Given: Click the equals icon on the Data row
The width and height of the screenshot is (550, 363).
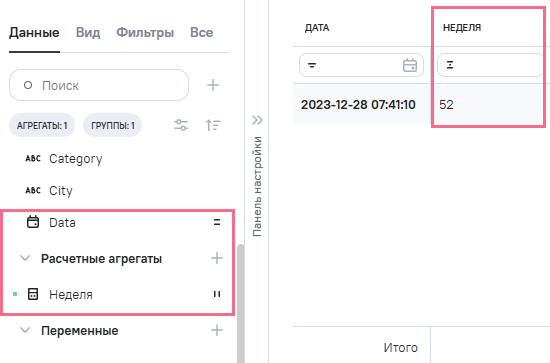Looking at the screenshot, I should (217, 222).
